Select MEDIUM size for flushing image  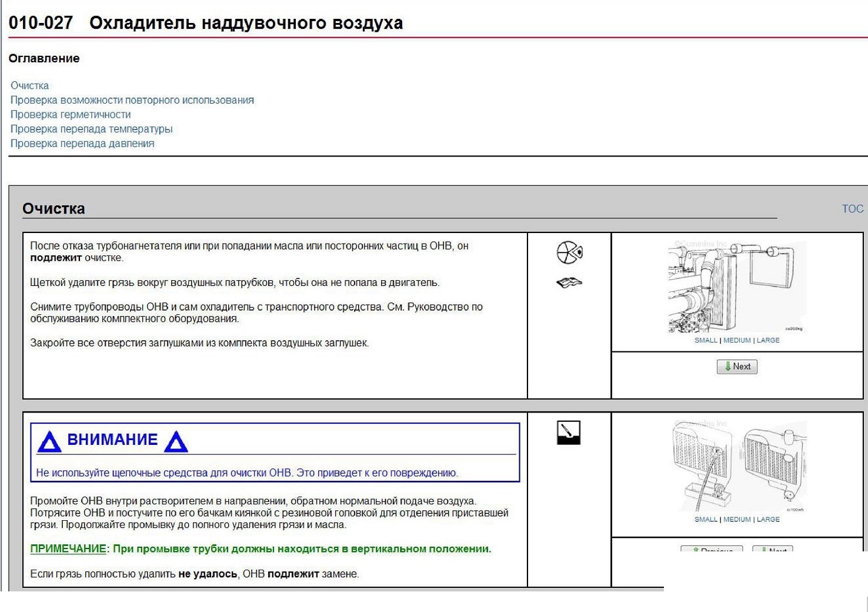(x=737, y=520)
